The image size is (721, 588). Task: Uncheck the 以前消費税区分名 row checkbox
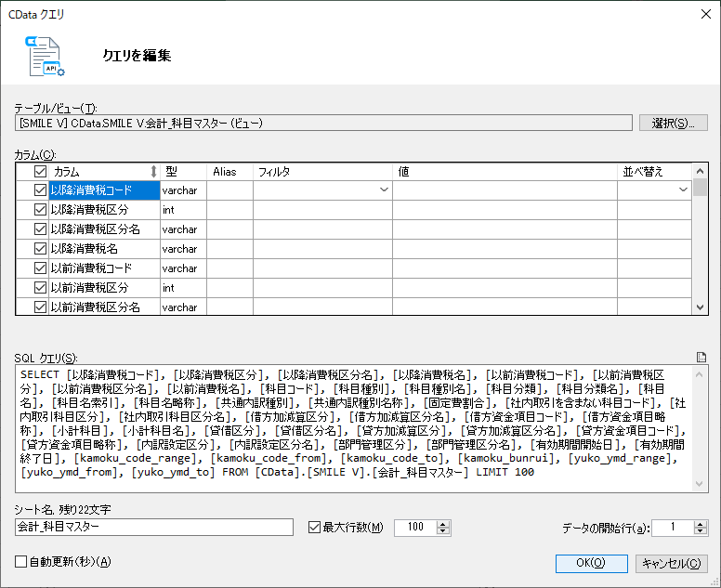pyautogui.click(x=41, y=307)
